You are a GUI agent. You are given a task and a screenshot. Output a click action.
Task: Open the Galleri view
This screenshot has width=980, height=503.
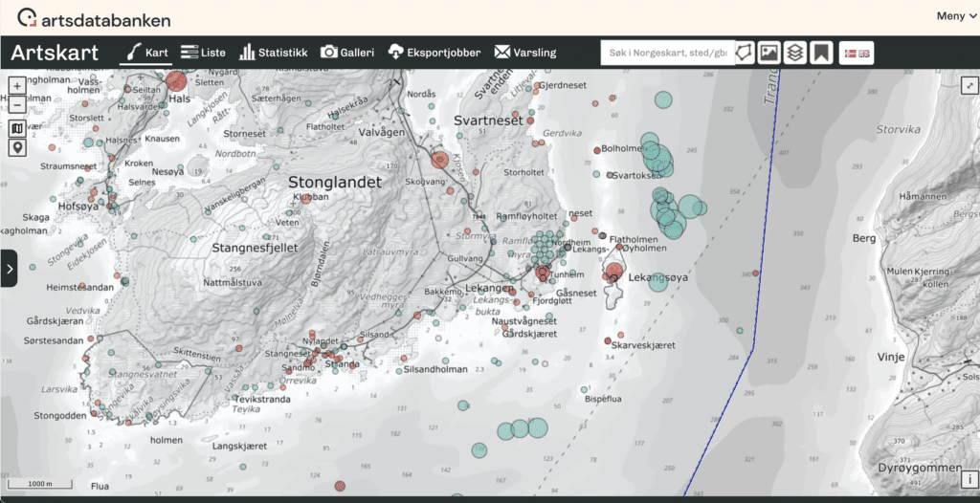point(347,53)
